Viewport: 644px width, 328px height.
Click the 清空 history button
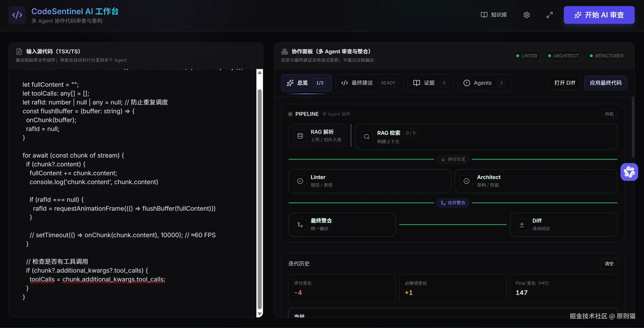[609, 264]
